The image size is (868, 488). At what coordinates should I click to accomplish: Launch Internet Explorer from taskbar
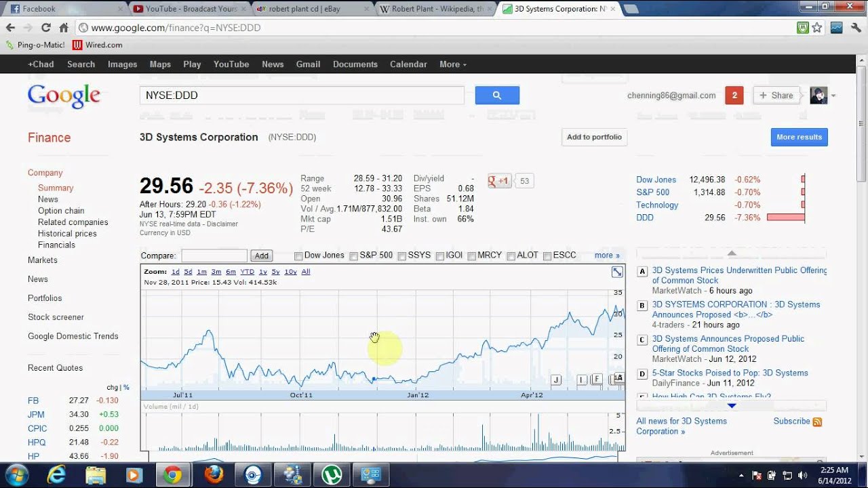56,475
